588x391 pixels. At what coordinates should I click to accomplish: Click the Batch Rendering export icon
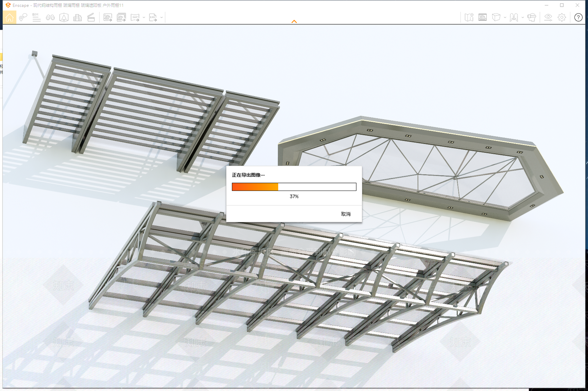pyautogui.click(x=121, y=17)
